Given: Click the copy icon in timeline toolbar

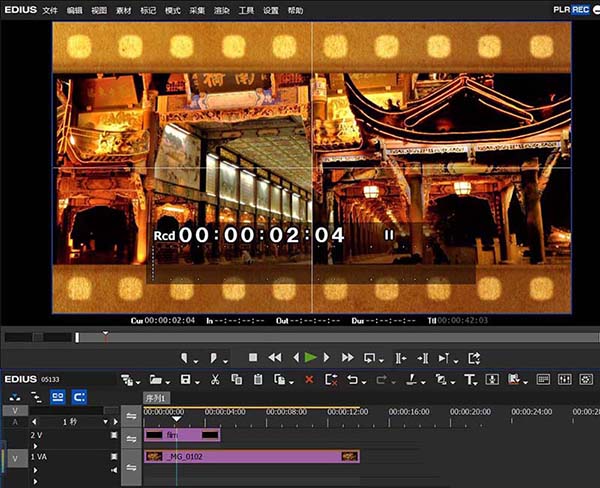Looking at the screenshot, I should click(236, 379).
